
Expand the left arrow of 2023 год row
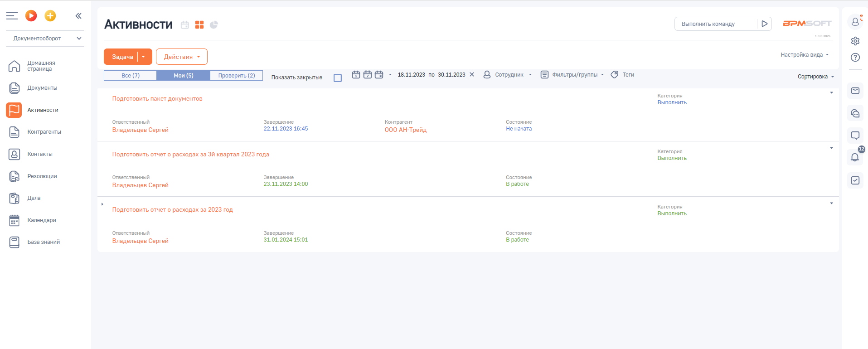102,204
